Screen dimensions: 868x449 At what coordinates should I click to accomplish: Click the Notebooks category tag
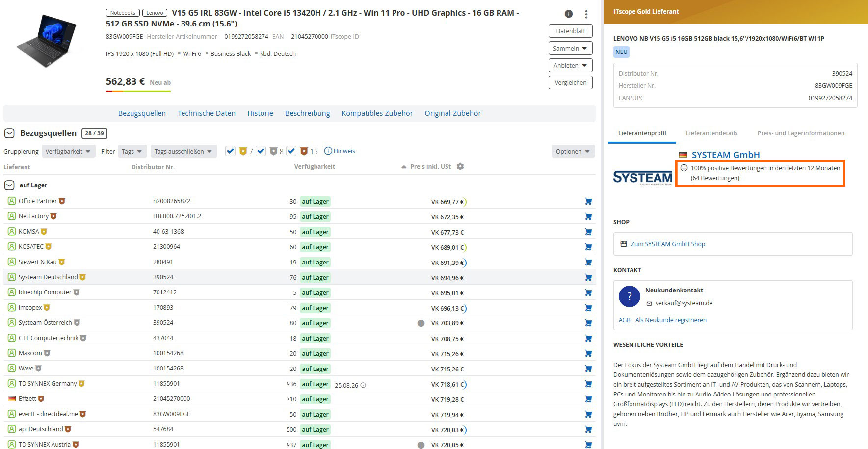pyautogui.click(x=123, y=13)
